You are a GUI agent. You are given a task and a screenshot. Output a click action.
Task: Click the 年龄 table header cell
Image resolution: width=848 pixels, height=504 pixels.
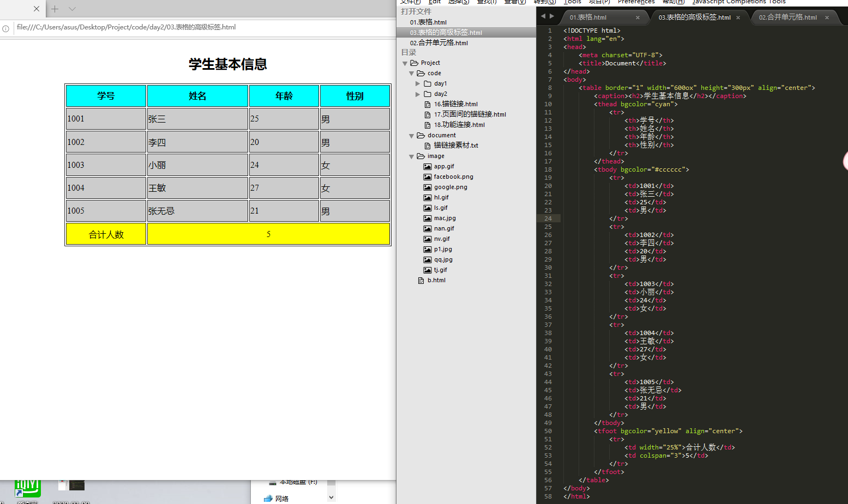284,96
